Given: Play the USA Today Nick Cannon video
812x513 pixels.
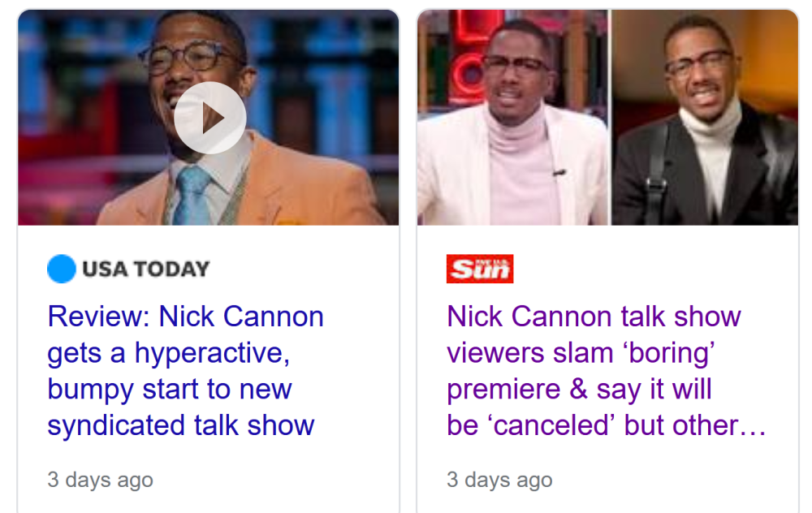Looking at the screenshot, I should pyautogui.click(x=209, y=118).
